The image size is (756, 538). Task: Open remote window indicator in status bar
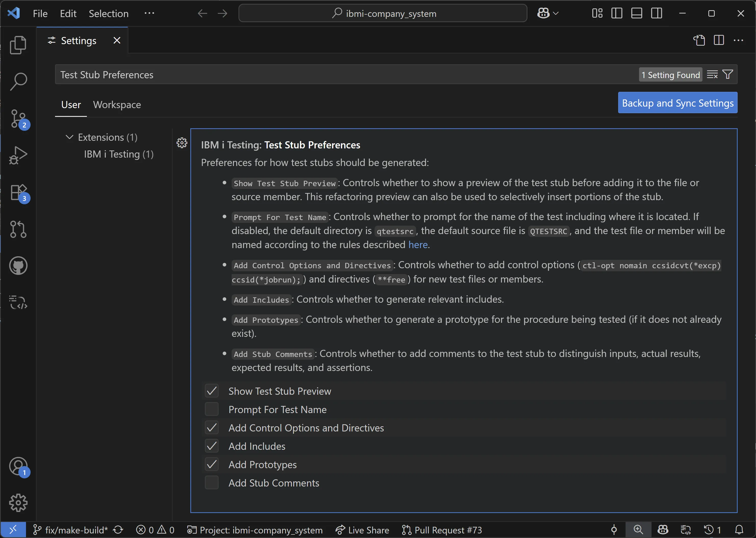point(13,530)
